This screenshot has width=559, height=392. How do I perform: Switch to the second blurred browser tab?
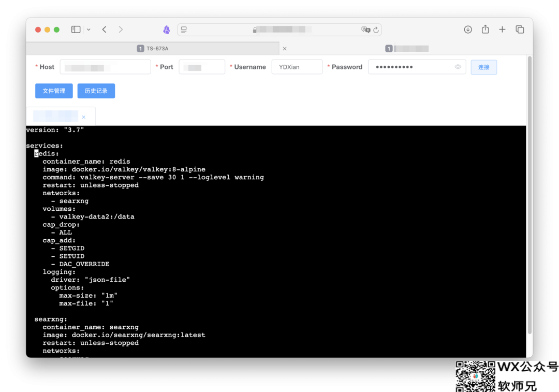pos(407,49)
